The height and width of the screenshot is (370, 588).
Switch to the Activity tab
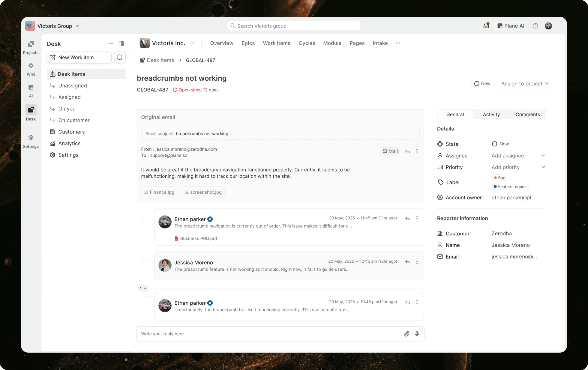(491, 114)
